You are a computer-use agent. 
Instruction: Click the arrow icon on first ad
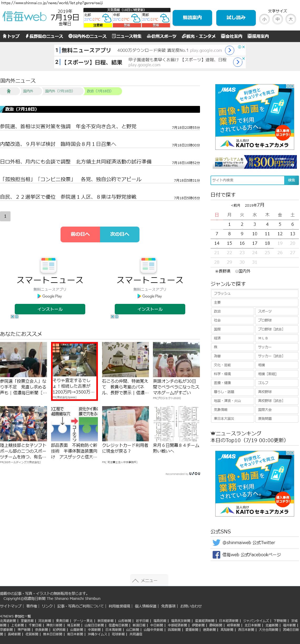[229, 50]
